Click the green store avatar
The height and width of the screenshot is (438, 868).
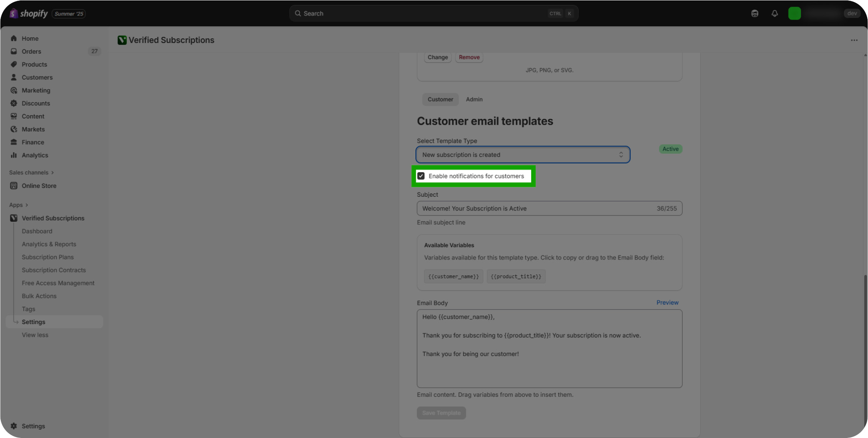(794, 13)
